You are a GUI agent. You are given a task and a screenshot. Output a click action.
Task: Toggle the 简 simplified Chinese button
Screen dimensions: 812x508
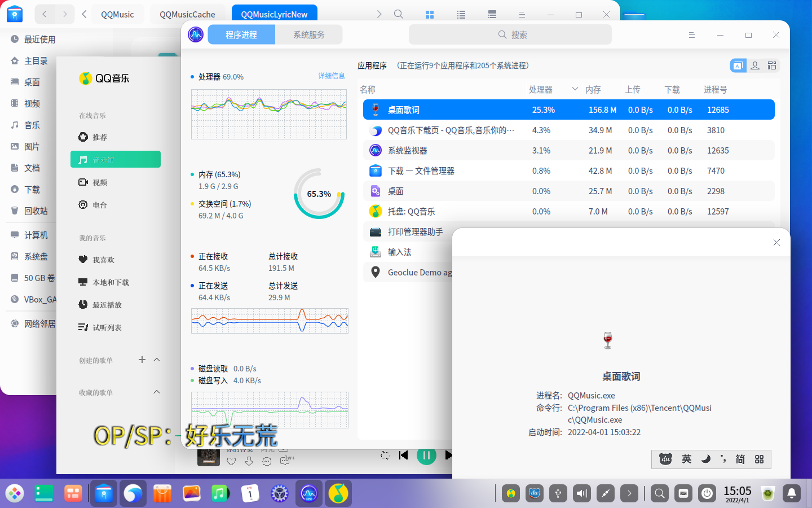pos(740,459)
